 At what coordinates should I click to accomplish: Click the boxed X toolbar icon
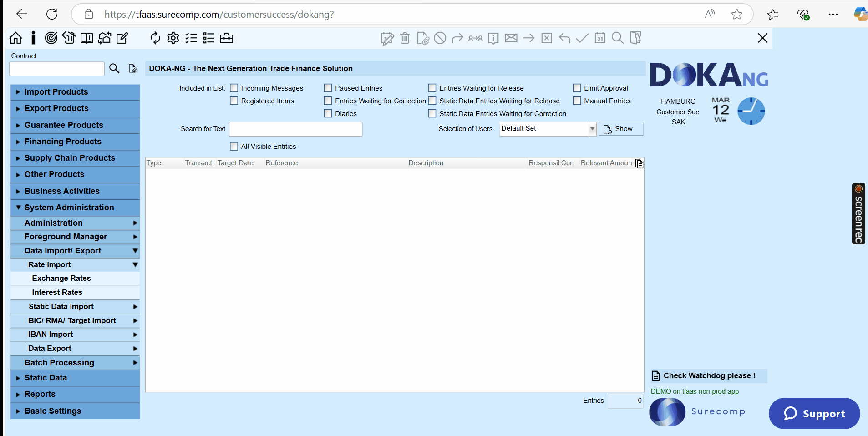[x=547, y=38]
